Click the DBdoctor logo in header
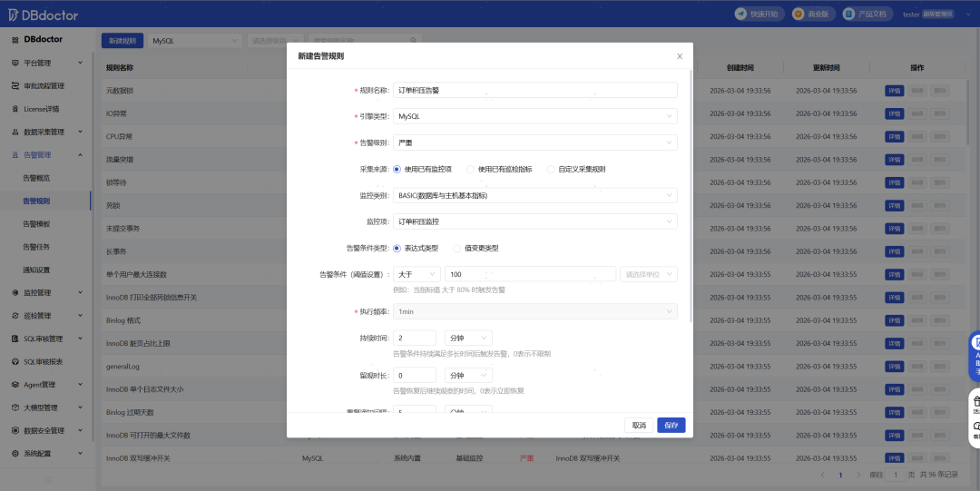 pos(44,15)
